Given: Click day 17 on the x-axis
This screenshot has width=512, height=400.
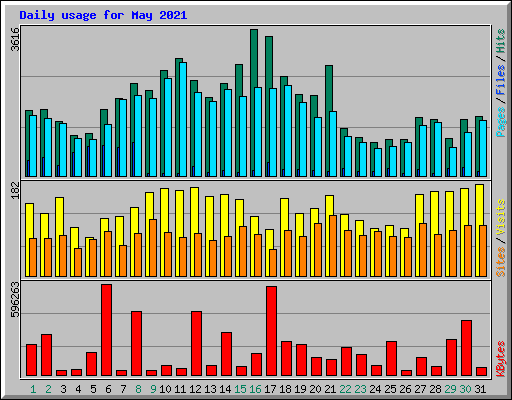Looking at the screenshot, I should (x=270, y=389).
